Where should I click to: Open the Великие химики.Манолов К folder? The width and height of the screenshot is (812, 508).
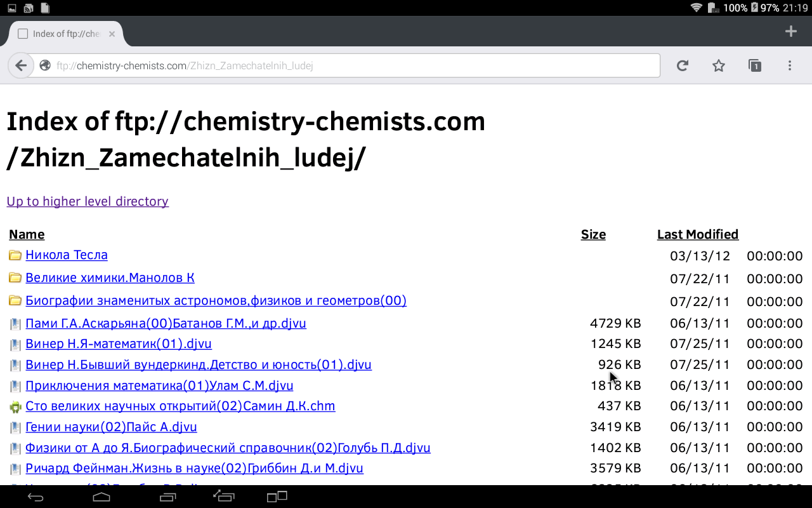click(110, 277)
